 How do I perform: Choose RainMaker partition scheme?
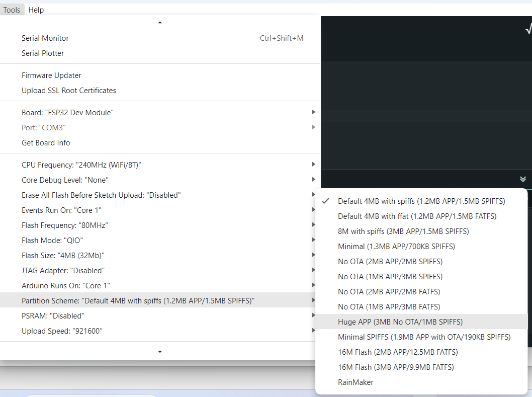coord(421,382)
